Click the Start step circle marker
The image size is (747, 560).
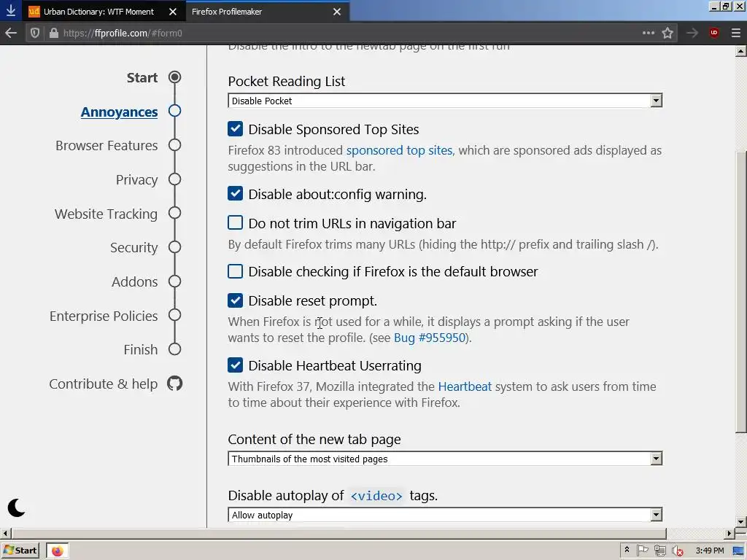tap(175, 77)
